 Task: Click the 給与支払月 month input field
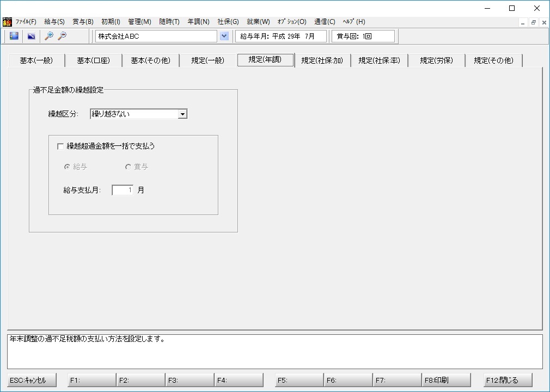pos(123,190)
